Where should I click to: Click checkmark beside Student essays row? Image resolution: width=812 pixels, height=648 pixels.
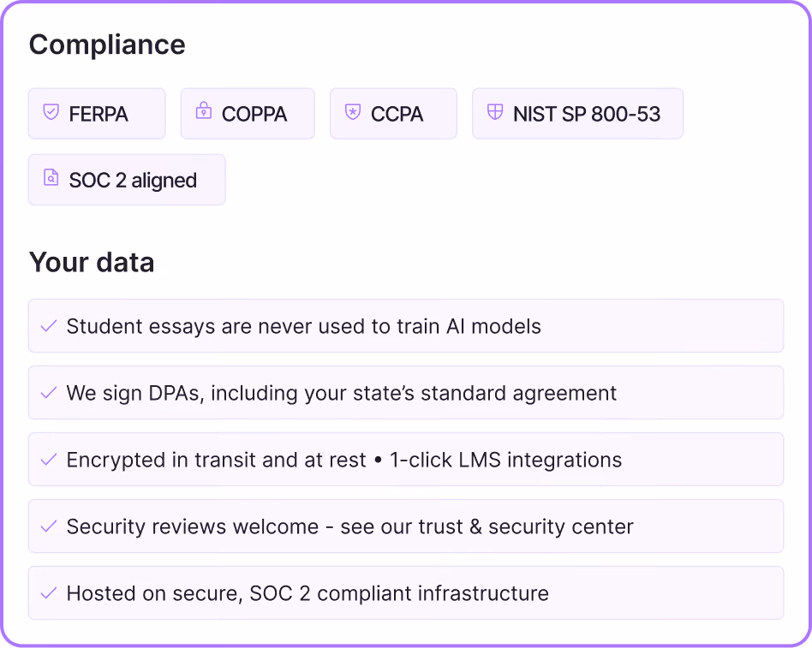(x=49, y=326)
